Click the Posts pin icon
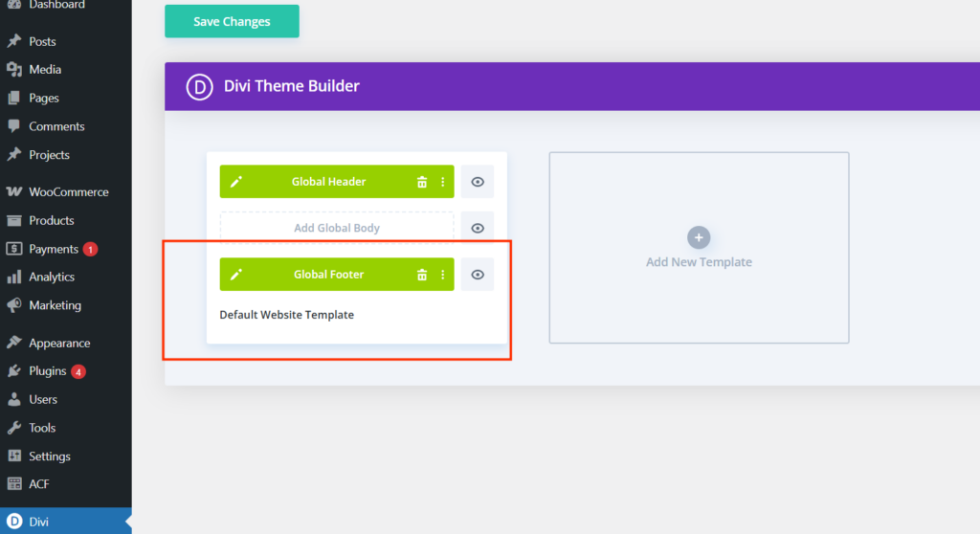The image size is (980, 534). coord(13,41)
